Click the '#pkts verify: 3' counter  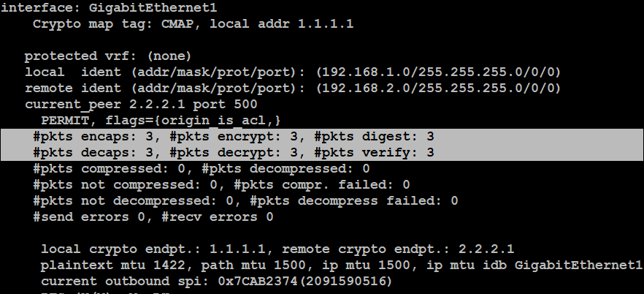coord(374,153)
